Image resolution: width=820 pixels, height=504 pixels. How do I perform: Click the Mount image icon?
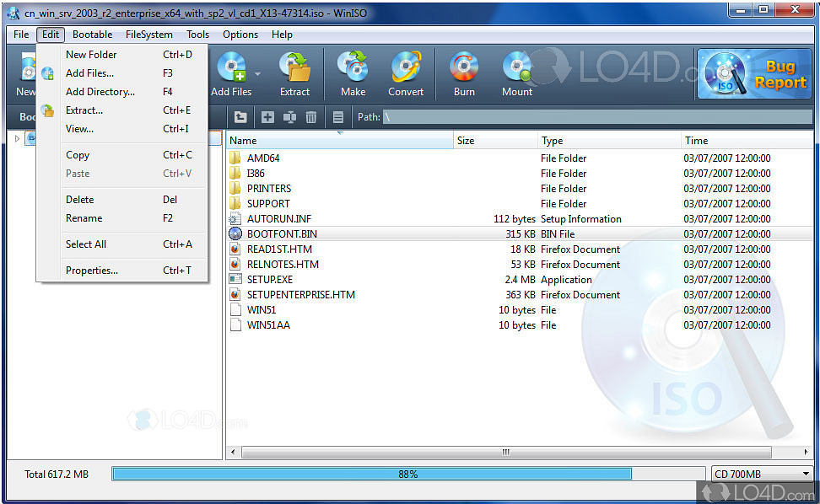click(517, 73)
